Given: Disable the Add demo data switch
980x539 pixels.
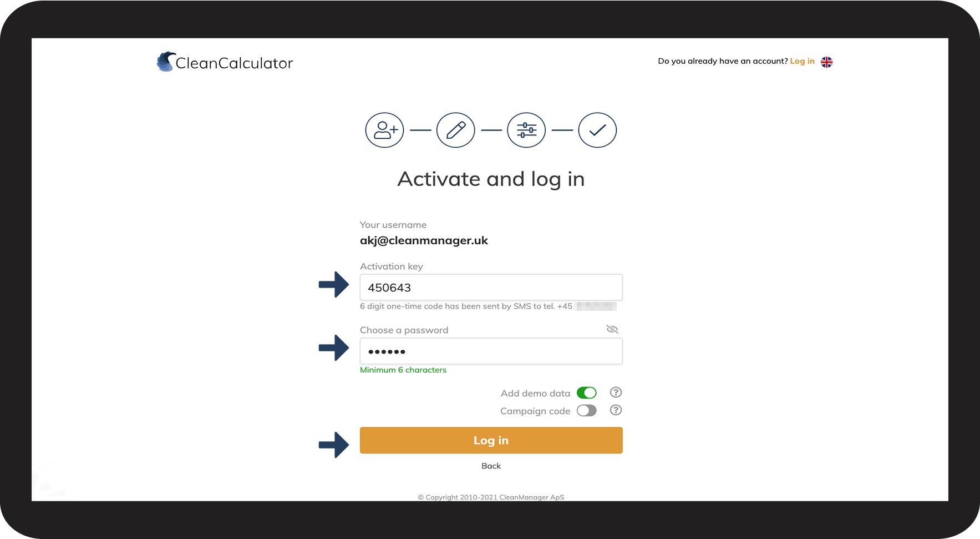Looking at the screenshot, I should click(587, 393).
